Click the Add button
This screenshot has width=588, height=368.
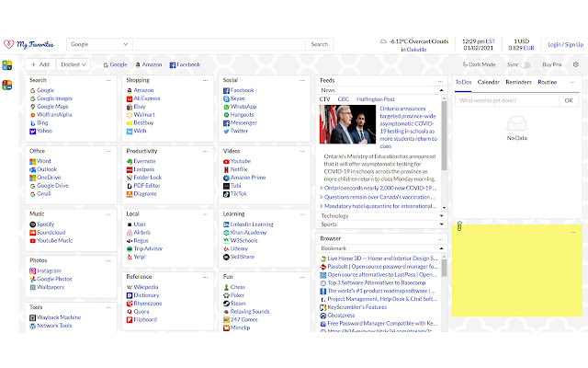click(40, 64)
